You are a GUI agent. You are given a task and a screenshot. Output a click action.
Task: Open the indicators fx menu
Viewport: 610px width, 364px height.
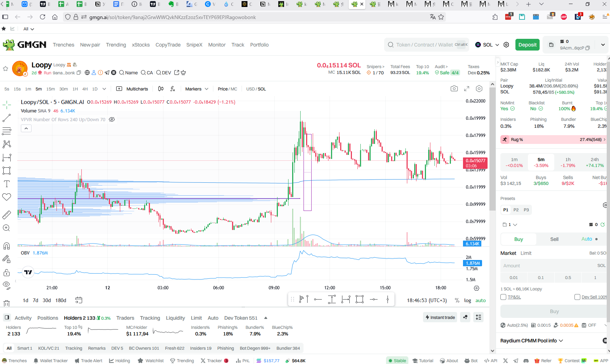173,89
